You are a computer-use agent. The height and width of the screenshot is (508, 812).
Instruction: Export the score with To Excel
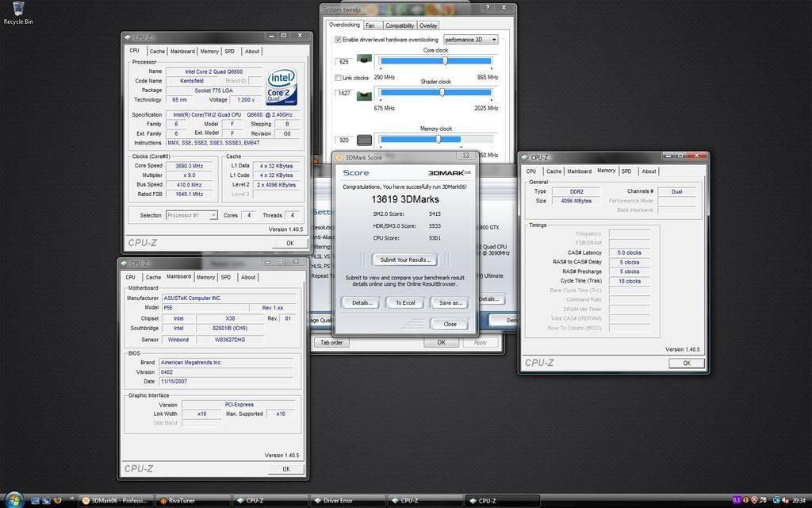(405, 302)
